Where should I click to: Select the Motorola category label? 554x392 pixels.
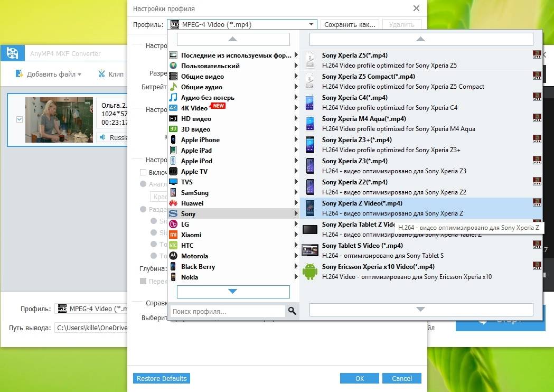click(194, 256)
